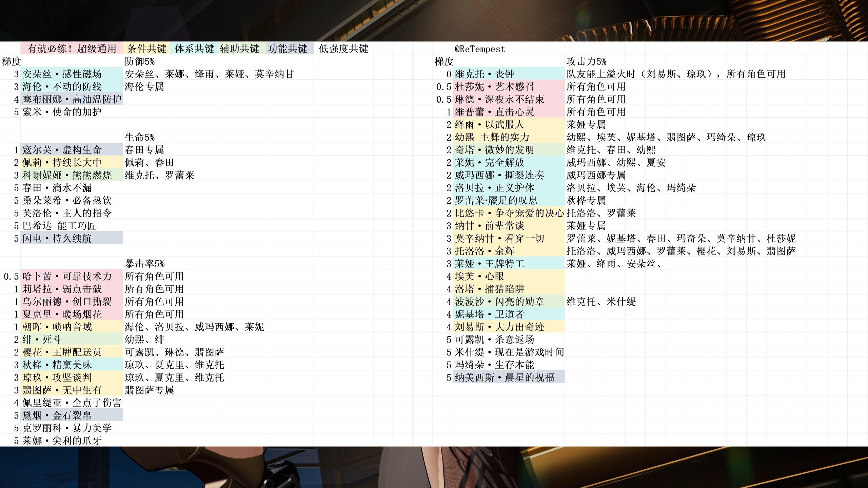Select the '防御5%' section header cell
This screenshot has height=488, width=868.
(x=140, y=61)
